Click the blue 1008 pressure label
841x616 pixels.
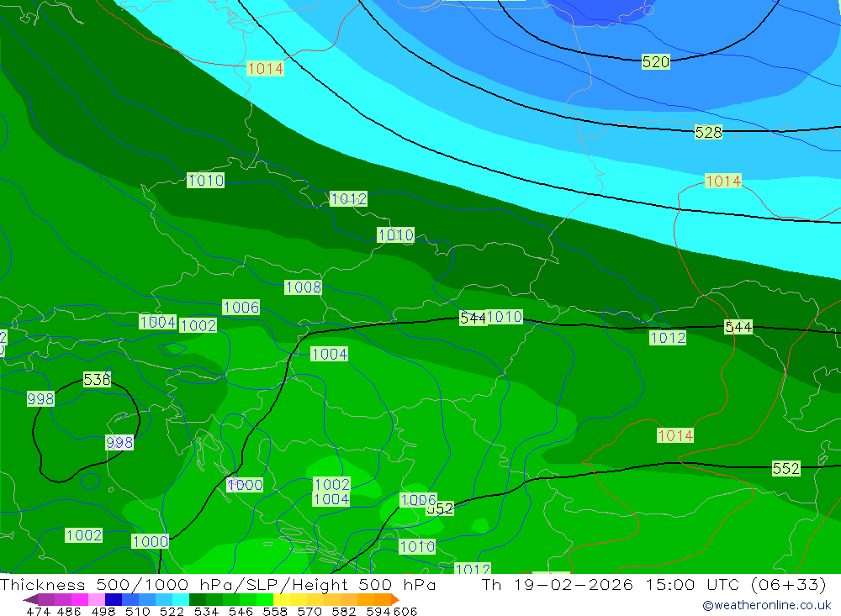pos(303,287)
